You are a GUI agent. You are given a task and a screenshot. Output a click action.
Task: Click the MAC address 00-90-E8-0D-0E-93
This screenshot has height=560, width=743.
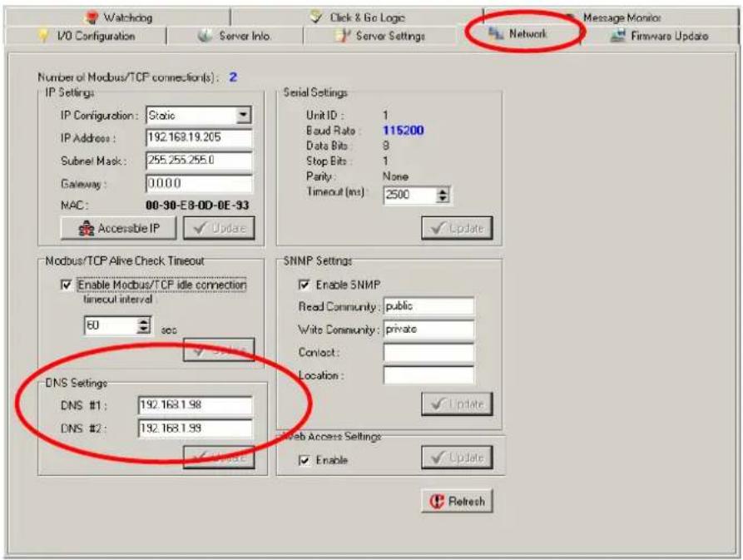pos(197,206)
